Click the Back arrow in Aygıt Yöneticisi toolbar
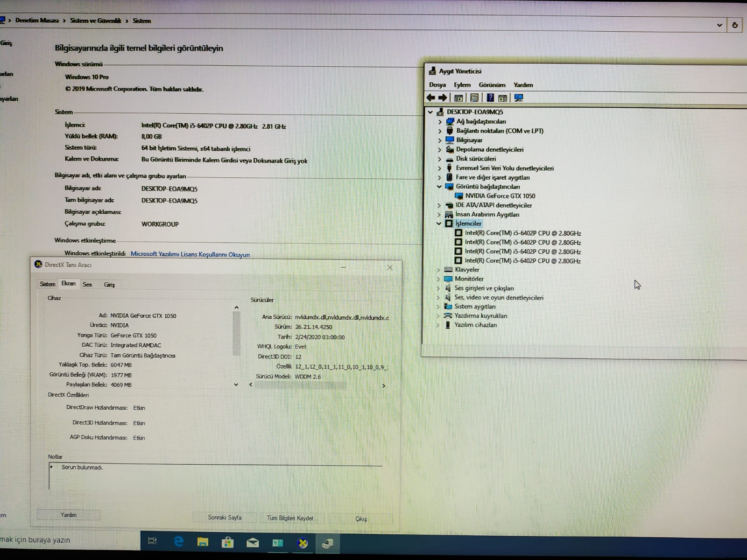 click(430, 98)
